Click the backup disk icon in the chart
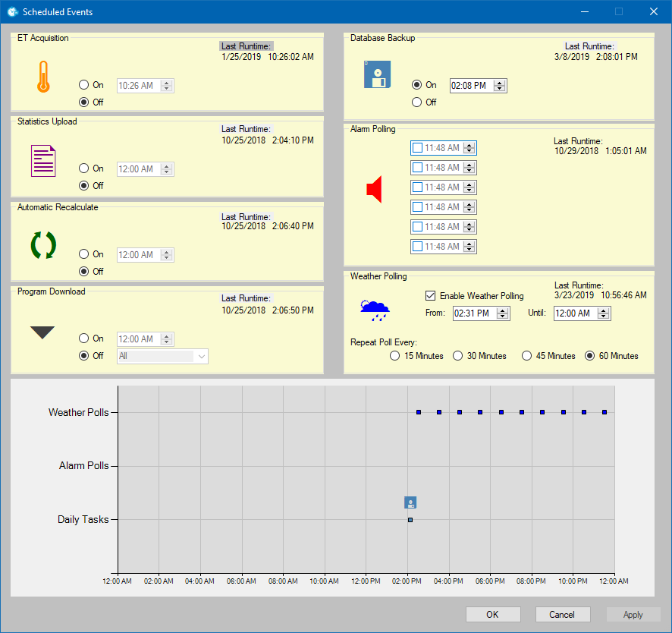Image resolution: width=672 pixels, height=633 pixels. [x=410, y=502]
